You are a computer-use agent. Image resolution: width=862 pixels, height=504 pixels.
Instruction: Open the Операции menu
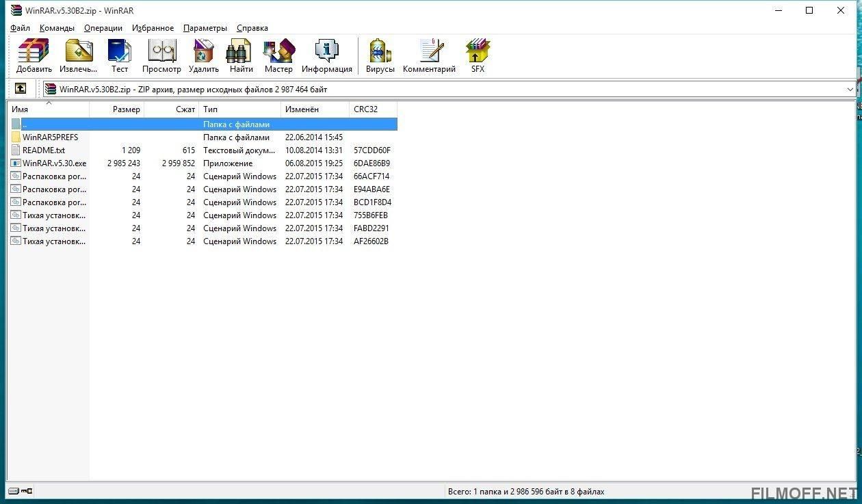coord(103,28)
